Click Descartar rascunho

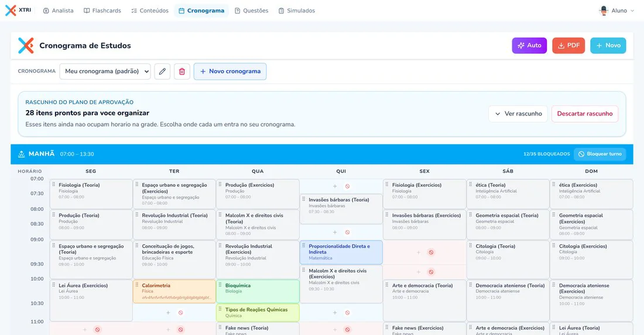click(x=584, y=114)
